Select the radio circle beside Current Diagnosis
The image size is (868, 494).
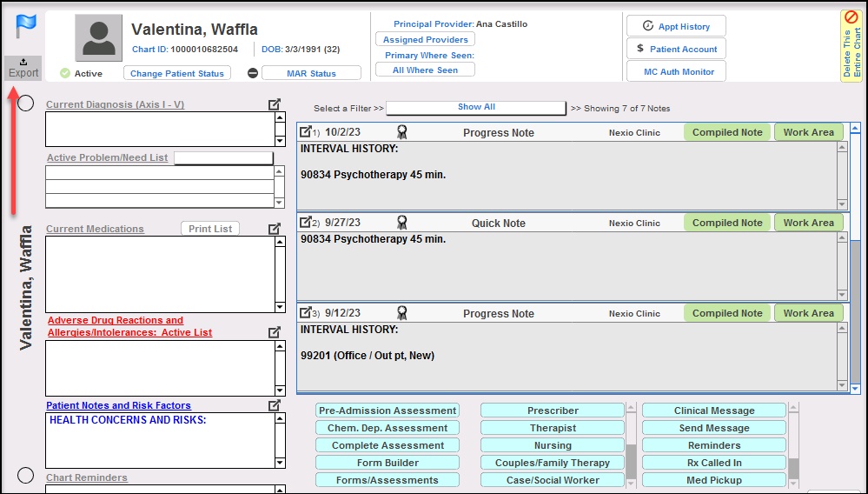(26, 103)
